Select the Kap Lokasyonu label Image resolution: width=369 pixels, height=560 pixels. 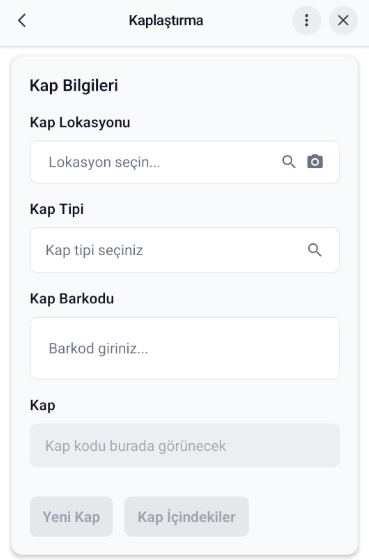pyautogui.click(x=80, y=122)
